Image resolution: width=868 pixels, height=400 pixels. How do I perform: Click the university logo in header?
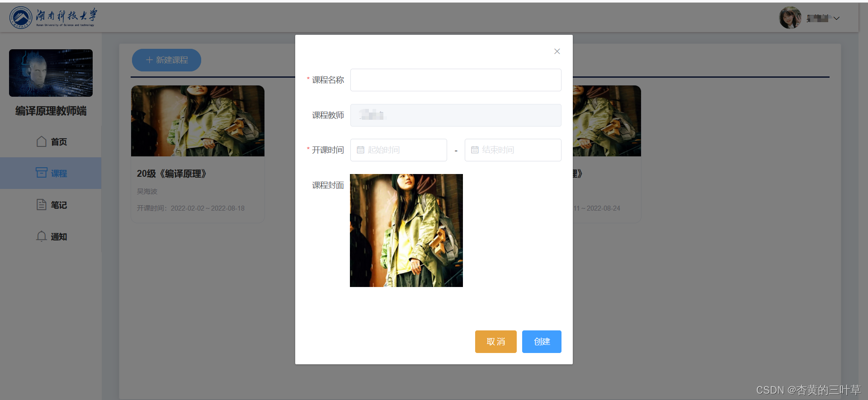click(x=53, y=17)
